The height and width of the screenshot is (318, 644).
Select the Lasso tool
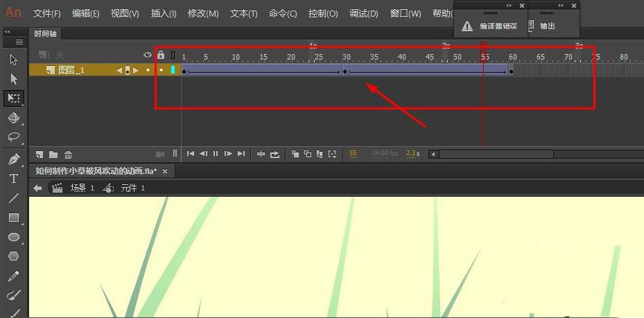[x=13, y=137]
